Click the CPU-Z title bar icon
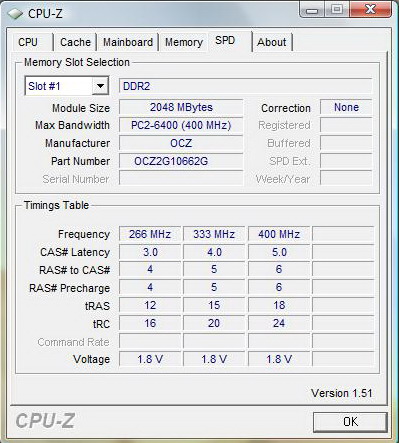Screen dimensions: 399x443 coord(15,14)
